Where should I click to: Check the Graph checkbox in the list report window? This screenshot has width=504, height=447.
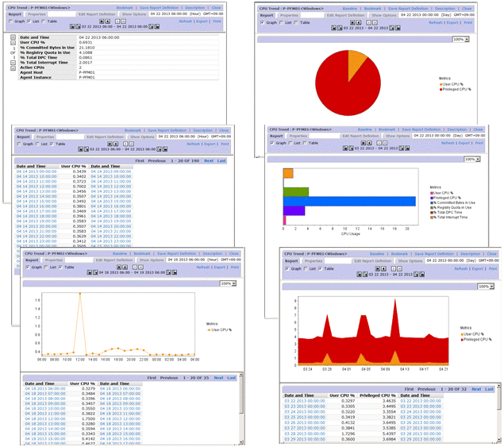point(10,21)
